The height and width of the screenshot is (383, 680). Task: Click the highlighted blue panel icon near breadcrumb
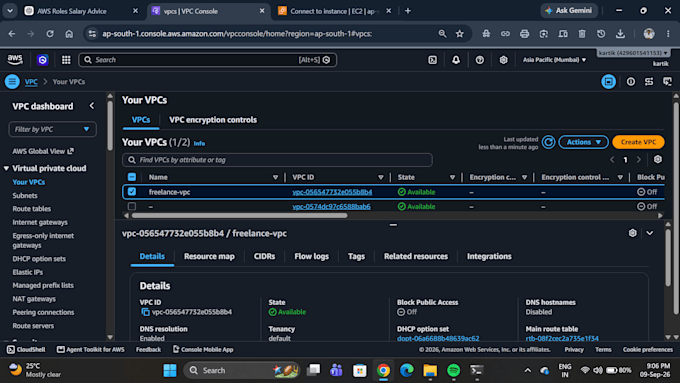(608, 82)
